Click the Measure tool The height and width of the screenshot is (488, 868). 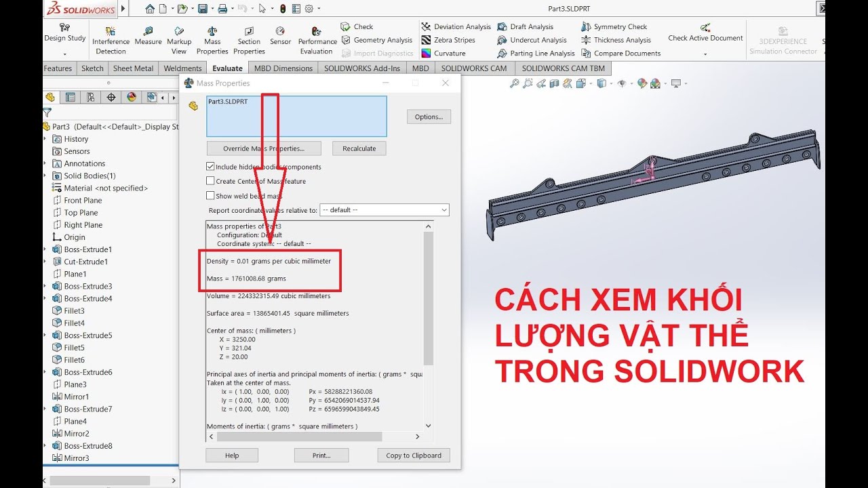pos(148,36)
